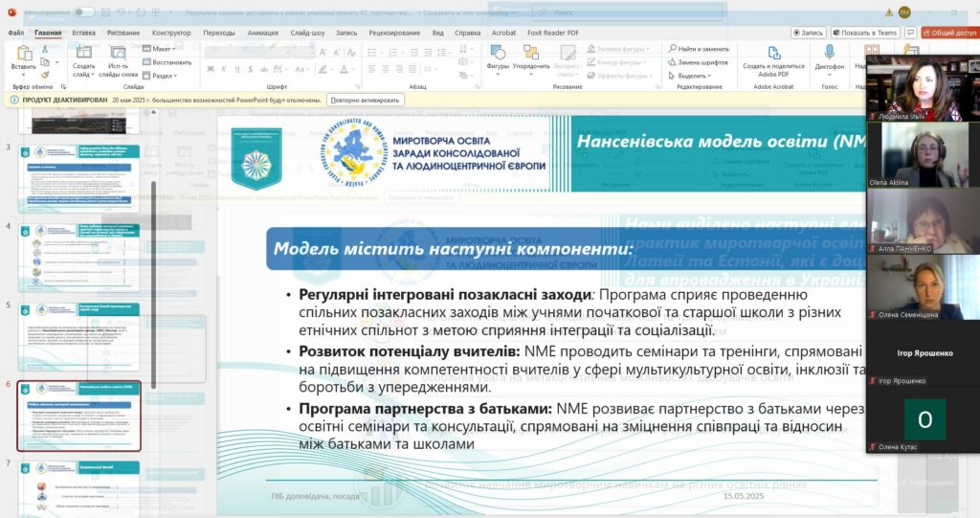Open Эффекты фигуры dropdown
Screen dimensions: 980x518
coord(618,75)
